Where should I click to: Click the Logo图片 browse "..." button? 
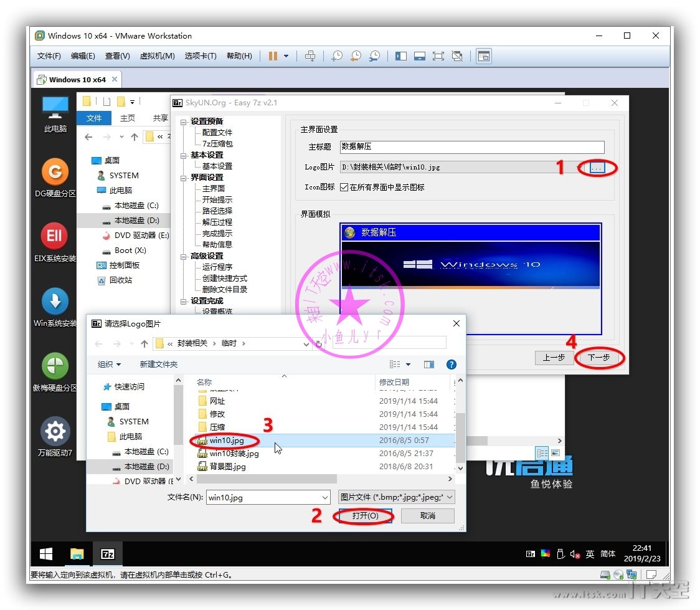pyautogui.click(x=597, y=168)
